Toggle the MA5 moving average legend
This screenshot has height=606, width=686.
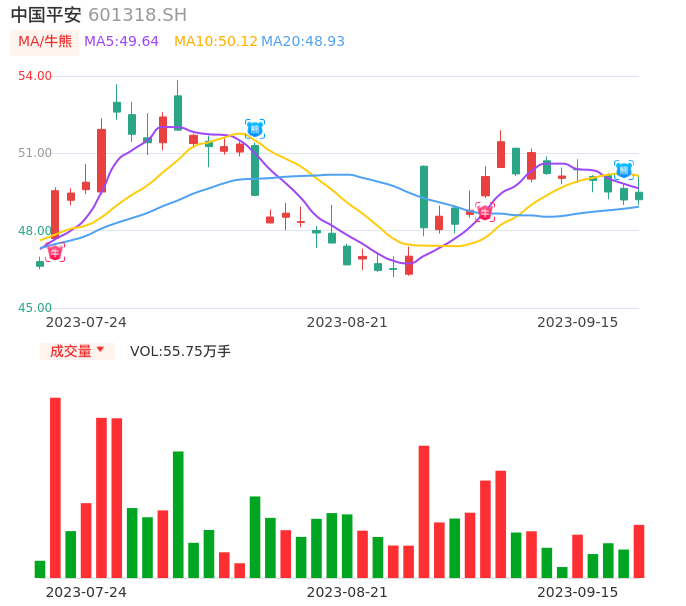[121, 41]
